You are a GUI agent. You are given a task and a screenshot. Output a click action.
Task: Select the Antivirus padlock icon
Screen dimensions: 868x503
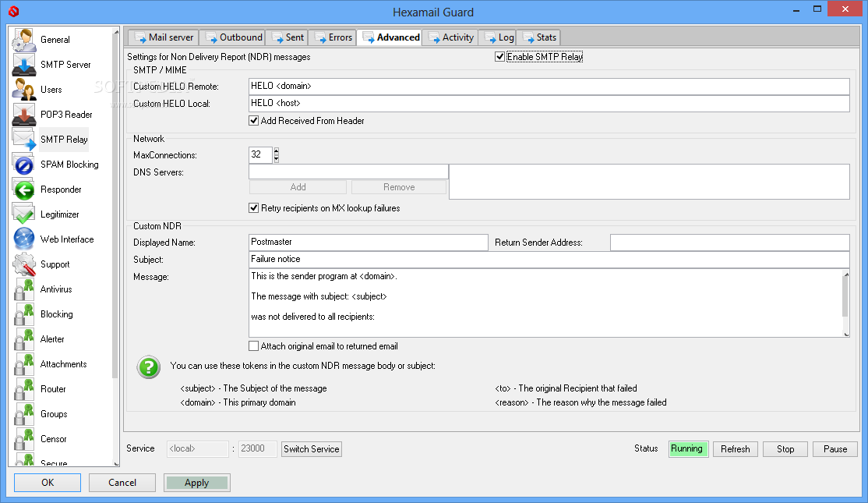24,289
